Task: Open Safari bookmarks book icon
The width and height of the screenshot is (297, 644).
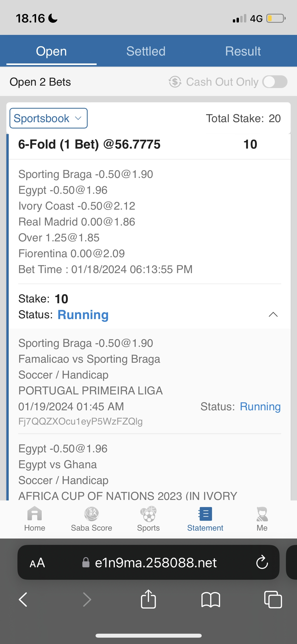Action: [x=210, y=599]
